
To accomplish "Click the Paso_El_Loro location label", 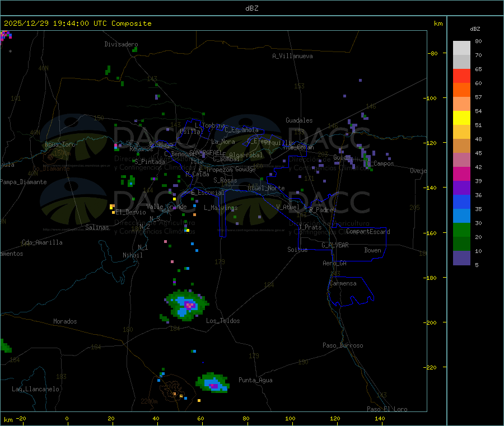I will coord(387,409).
